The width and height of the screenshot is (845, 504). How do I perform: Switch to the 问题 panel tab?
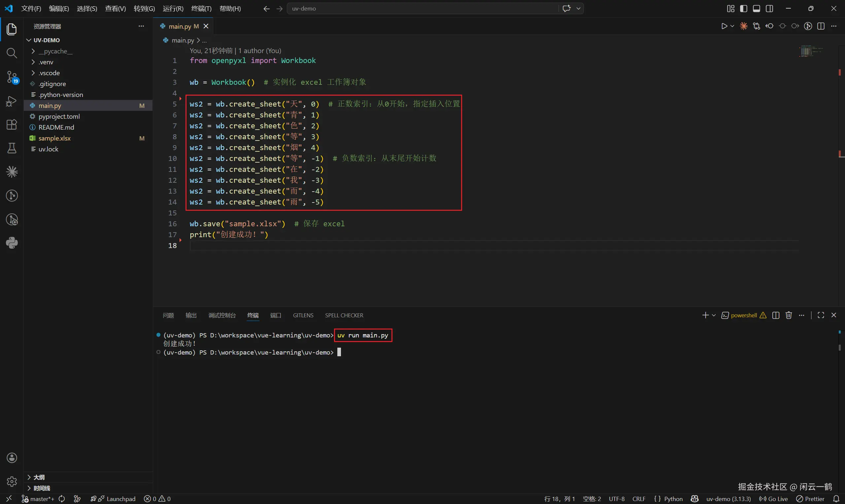click(x=168, y=315)
